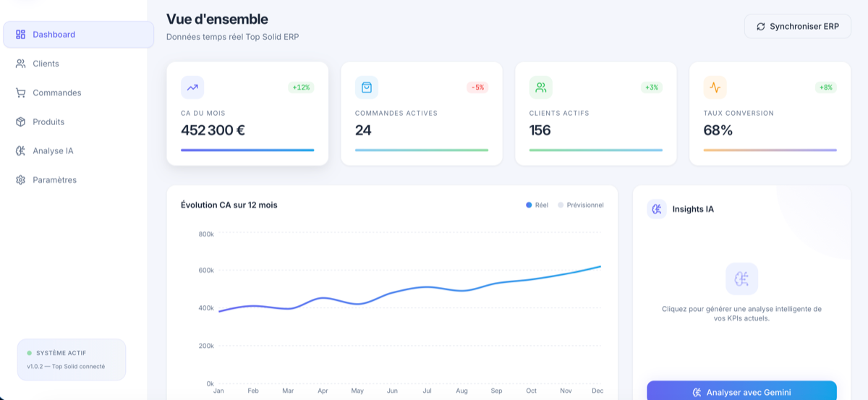Open the Analyse IA section
Image resolution: width=868 pixels, height=400 pixels.
coord(78,151)
